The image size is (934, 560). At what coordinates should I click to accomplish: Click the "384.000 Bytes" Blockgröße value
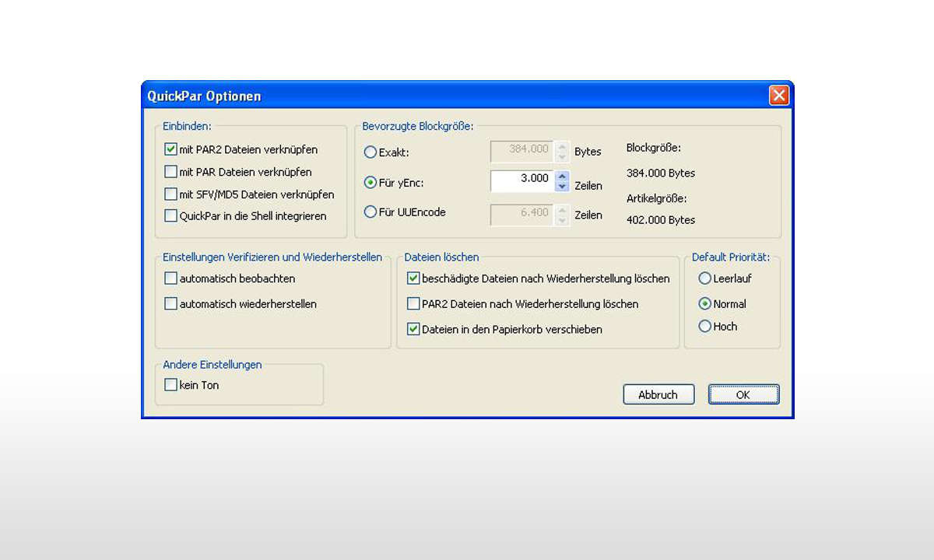(661, 173)
